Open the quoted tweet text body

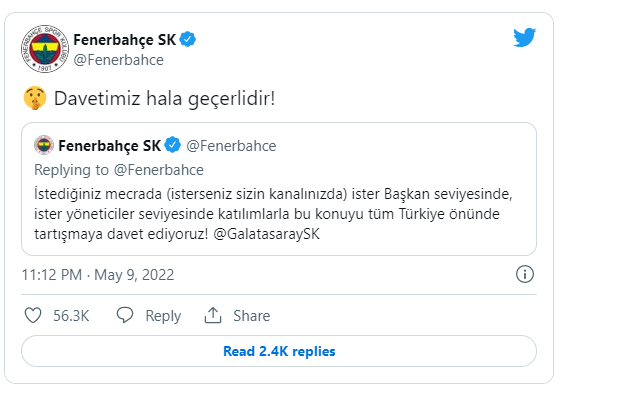click(x=273, y=214)
